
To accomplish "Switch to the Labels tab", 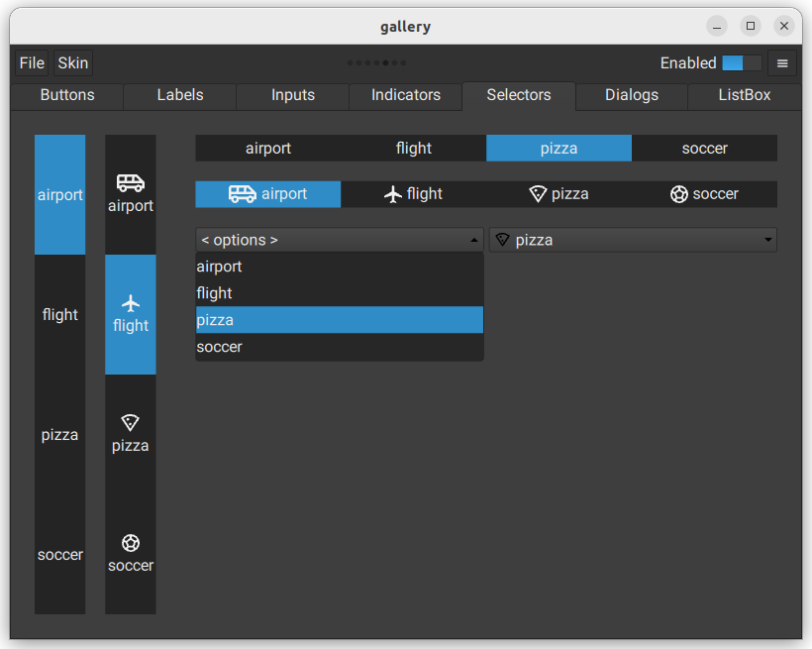I will click(x=180, y=95).
